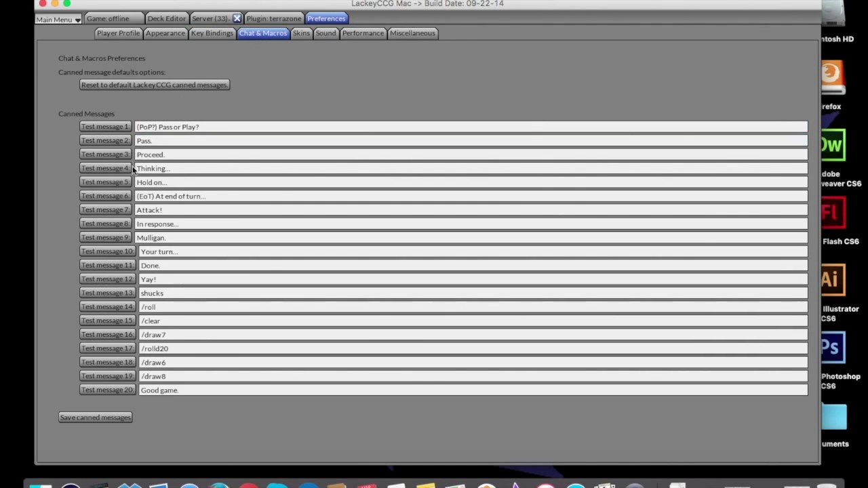Image resolution: width=868 pixels, height=488 pixels.
Task: Click the Test message 2 button
Action: (x=105, y=140)
